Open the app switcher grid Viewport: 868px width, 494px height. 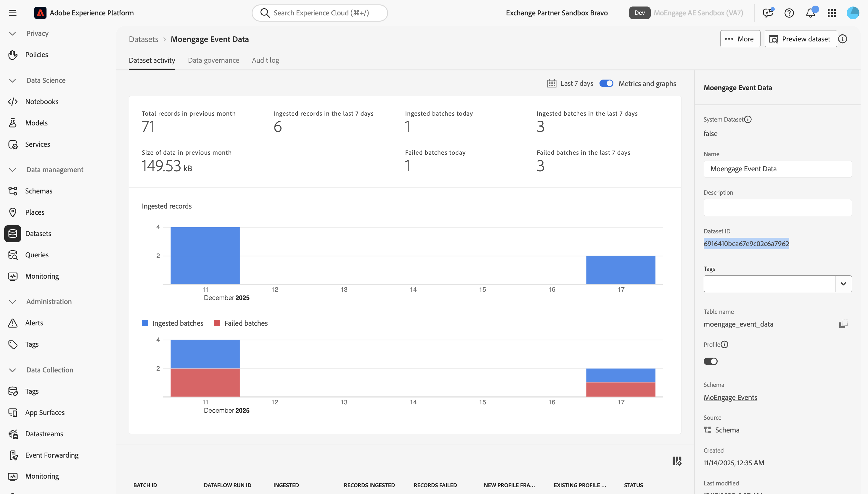[832, 13]
